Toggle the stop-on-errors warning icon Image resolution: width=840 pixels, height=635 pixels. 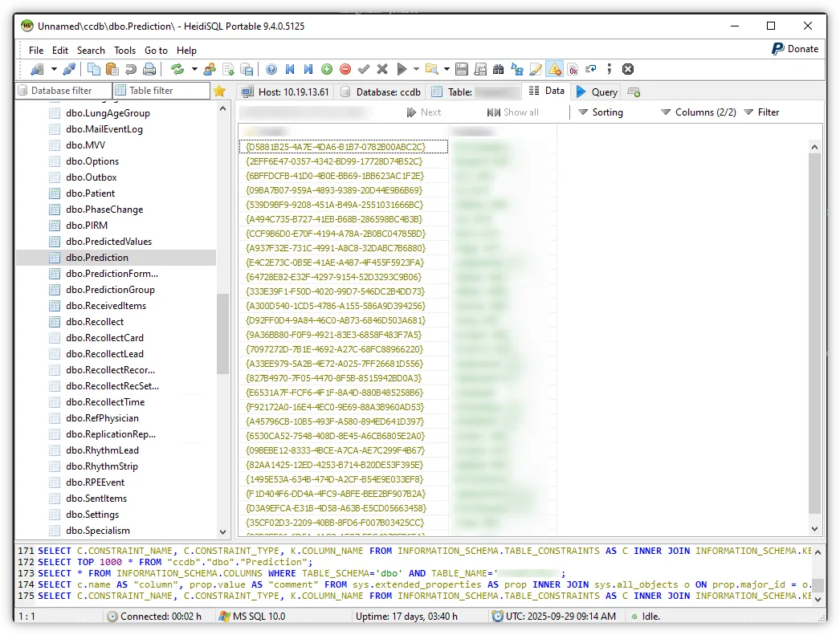click(554, 69)
